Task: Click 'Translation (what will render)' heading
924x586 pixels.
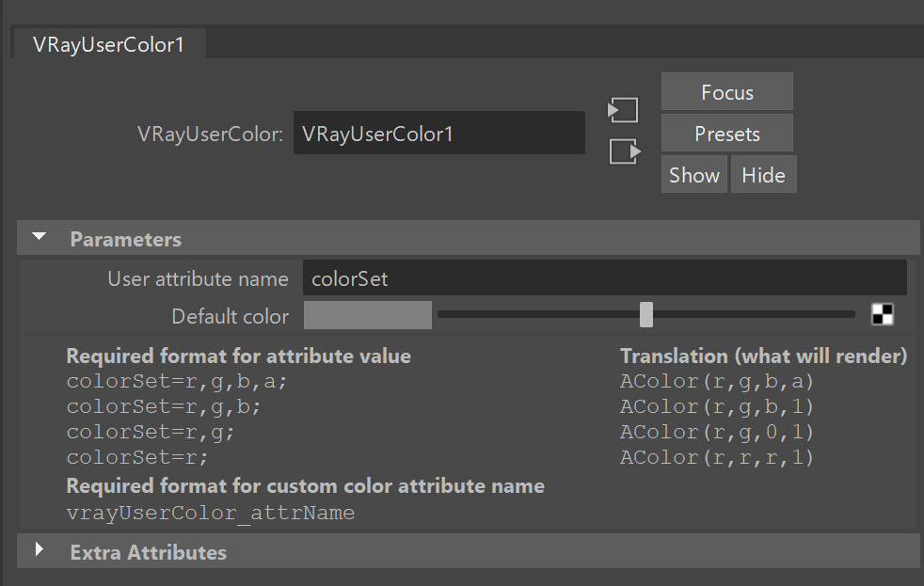Action: tap(764, 356)
